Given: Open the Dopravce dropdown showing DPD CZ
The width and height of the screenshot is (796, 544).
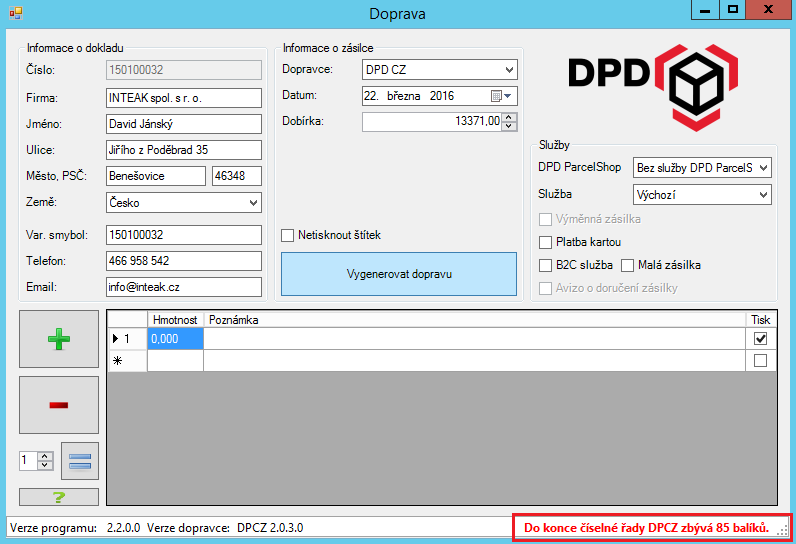Looking at the screenshot, I should pos(440,70).
